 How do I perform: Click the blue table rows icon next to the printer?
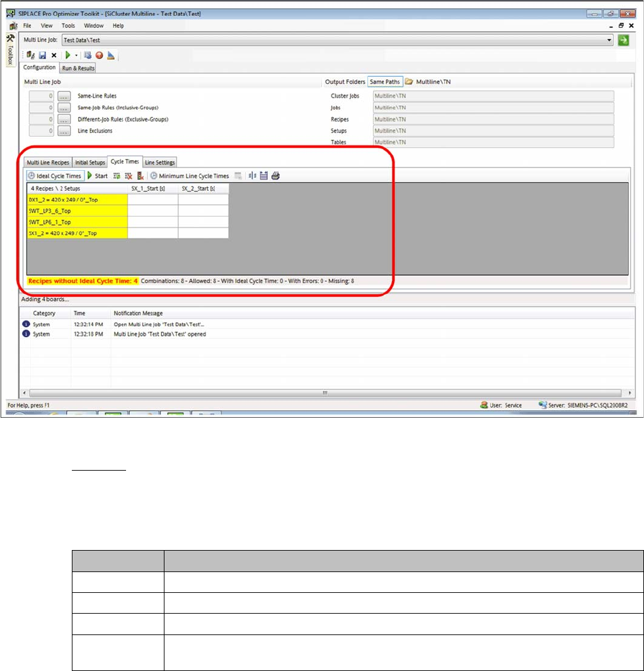click(x=264, y=176)
